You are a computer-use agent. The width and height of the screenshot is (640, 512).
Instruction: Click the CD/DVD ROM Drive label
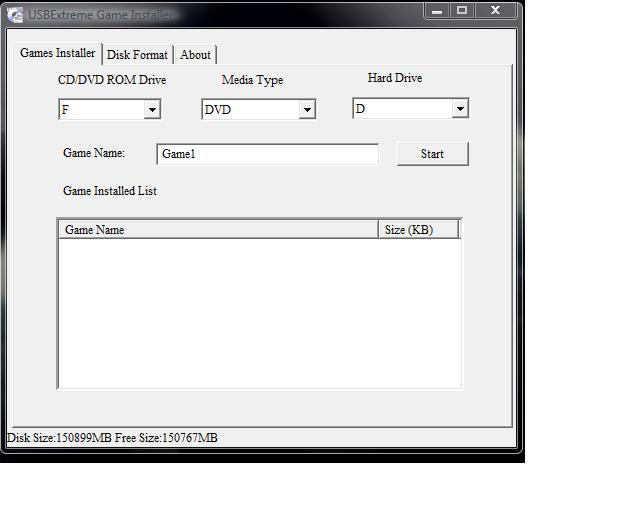112,80
